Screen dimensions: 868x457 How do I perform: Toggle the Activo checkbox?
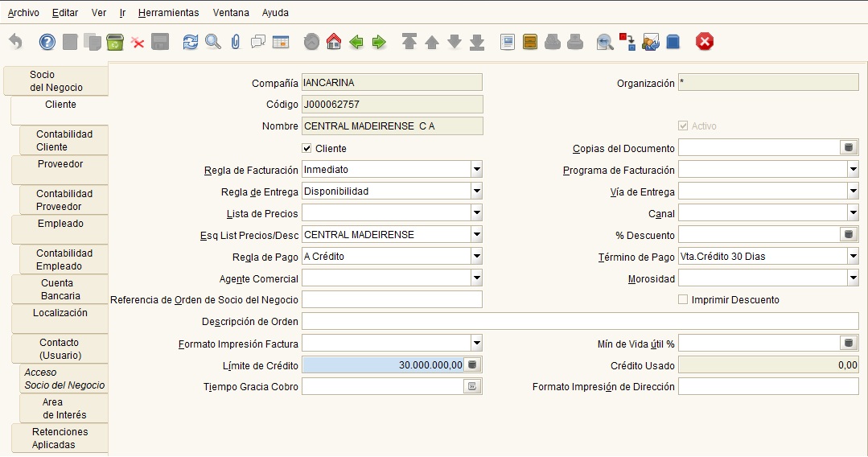683,126
